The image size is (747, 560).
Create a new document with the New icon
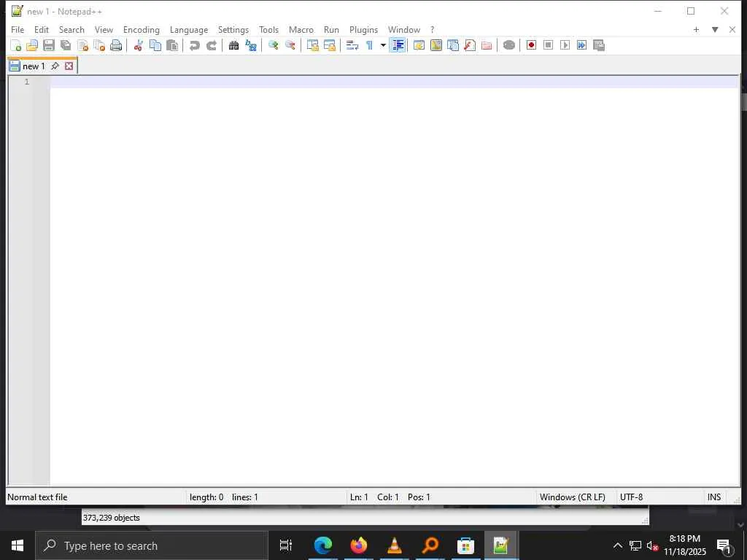[16, 45]
